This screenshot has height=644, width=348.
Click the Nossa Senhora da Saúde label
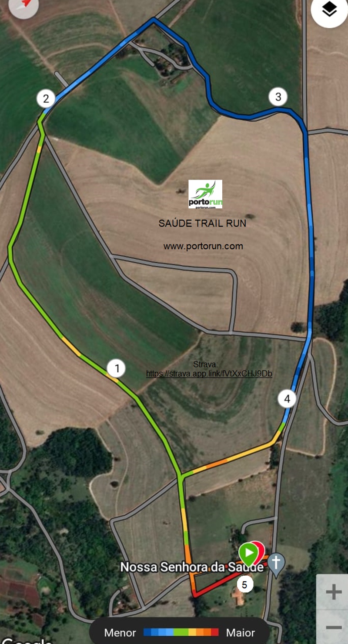[x=192, y=567]
